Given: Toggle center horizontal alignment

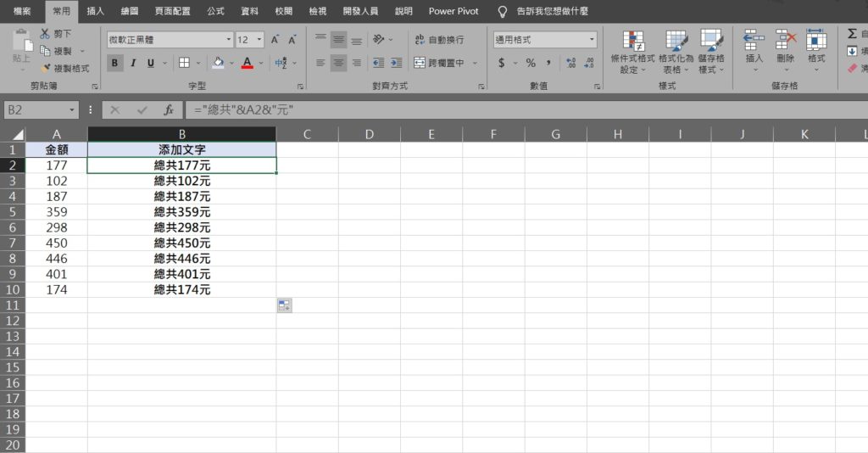Looking at the screenshot, I should pyautogui.click(x=338, y=63).
